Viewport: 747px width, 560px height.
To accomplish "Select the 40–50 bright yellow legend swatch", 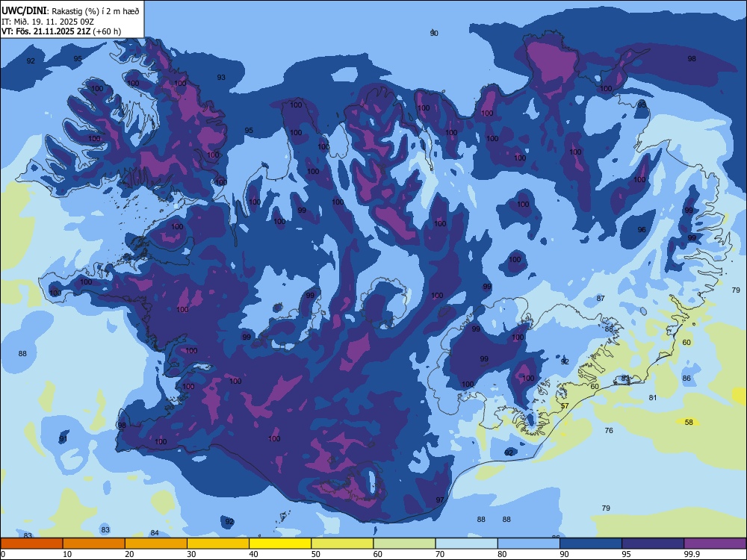I will coord(280,544).
